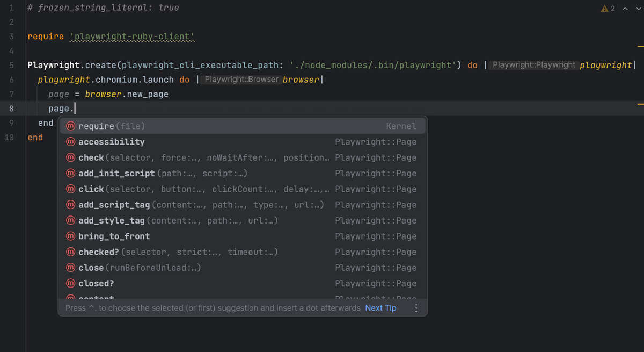
Task: Open the vertical ellipsis menu in popup footer
Action: click(416, 307)
